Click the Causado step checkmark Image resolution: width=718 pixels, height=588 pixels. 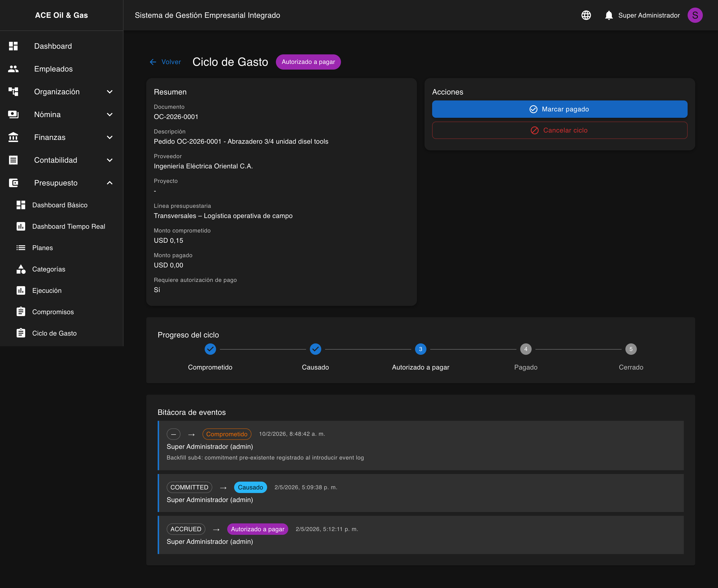(315, 349)
